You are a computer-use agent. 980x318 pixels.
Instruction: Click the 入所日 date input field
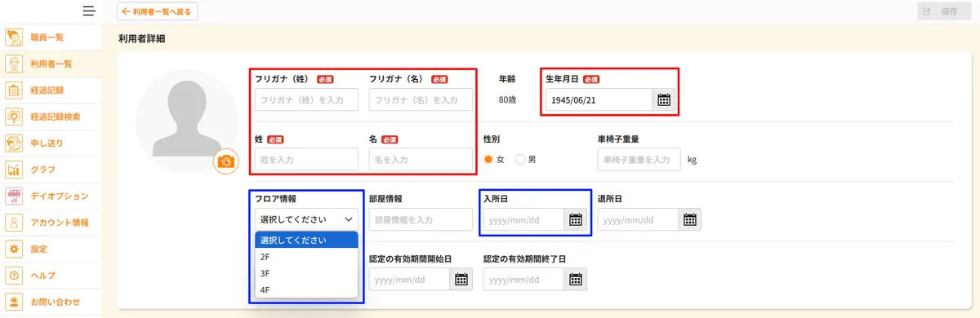[524, 219]
